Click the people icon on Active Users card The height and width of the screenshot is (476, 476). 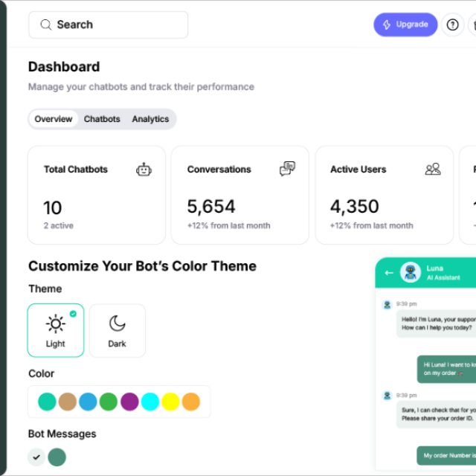[433, 169]
